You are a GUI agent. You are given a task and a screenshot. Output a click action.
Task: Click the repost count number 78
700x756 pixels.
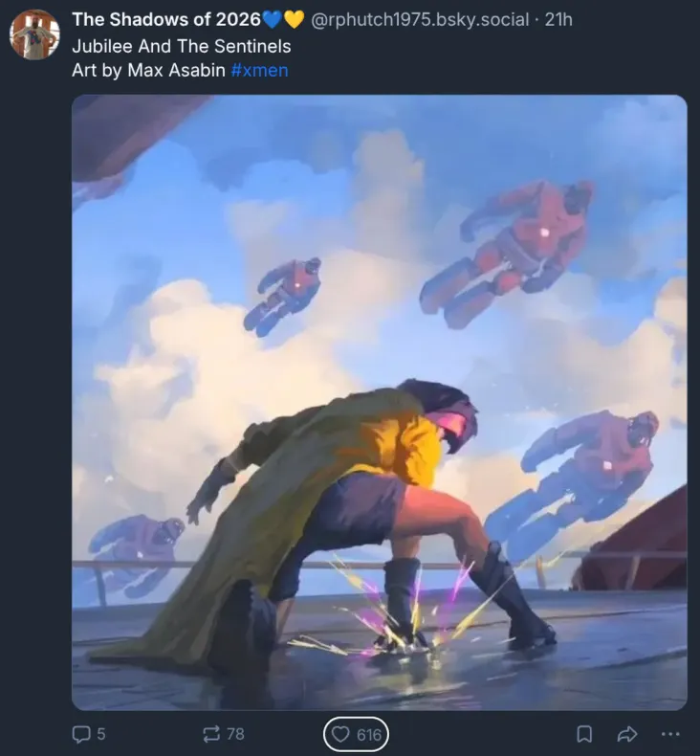pos(235,734)
